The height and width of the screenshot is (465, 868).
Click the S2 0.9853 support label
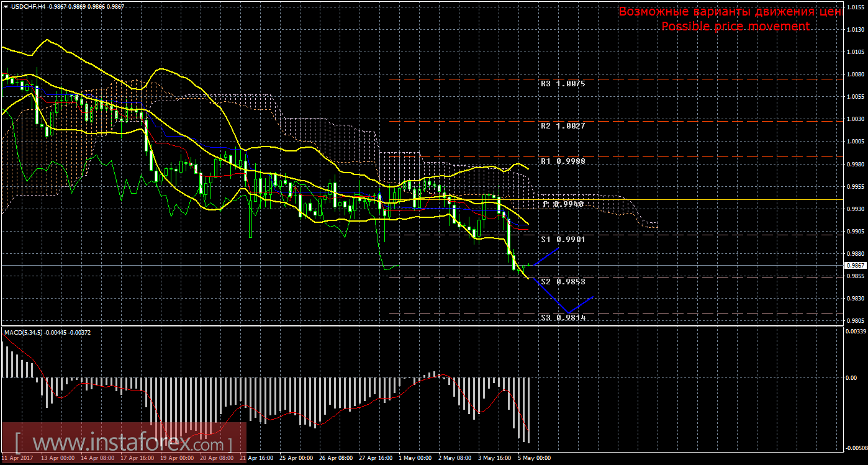[563, 281]
